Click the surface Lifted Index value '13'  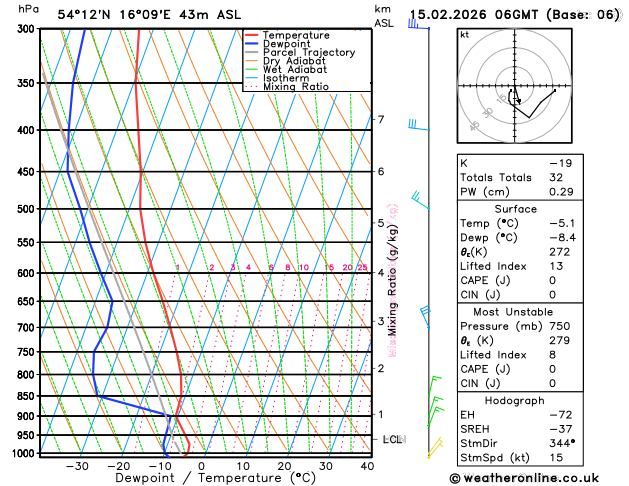click(556, 266)
